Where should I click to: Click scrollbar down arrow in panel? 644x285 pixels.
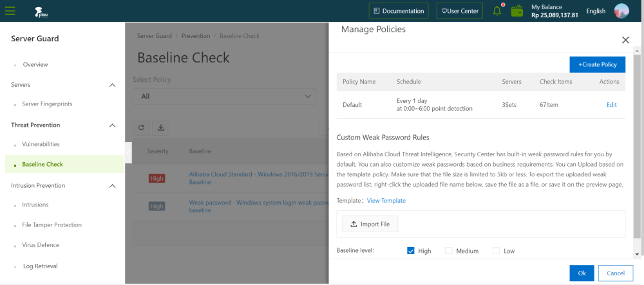pos(637,254)
